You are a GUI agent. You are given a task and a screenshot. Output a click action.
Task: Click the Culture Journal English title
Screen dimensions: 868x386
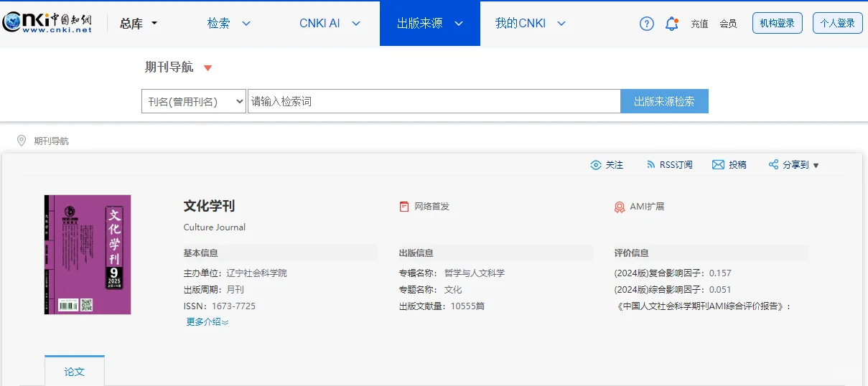(215, 227)
